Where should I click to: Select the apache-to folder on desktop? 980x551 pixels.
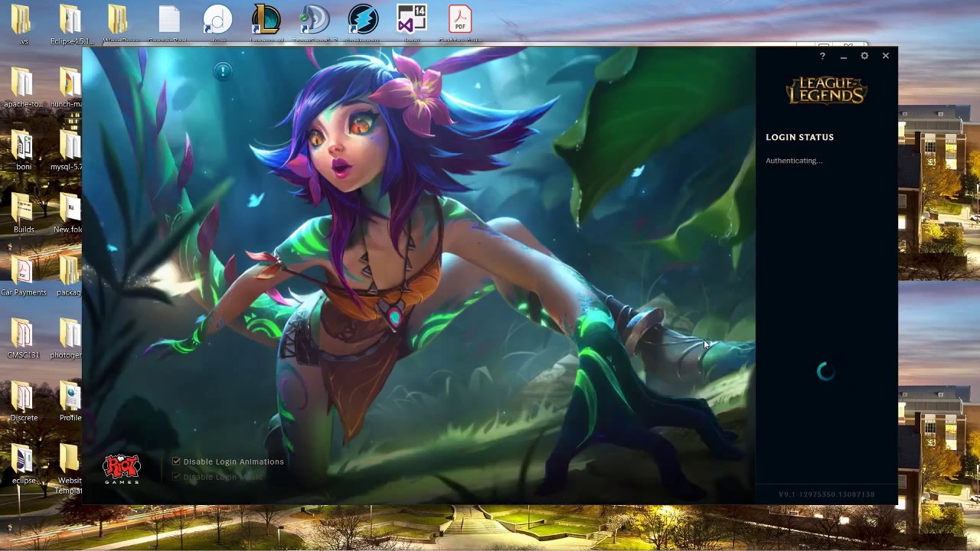point(23,87)
